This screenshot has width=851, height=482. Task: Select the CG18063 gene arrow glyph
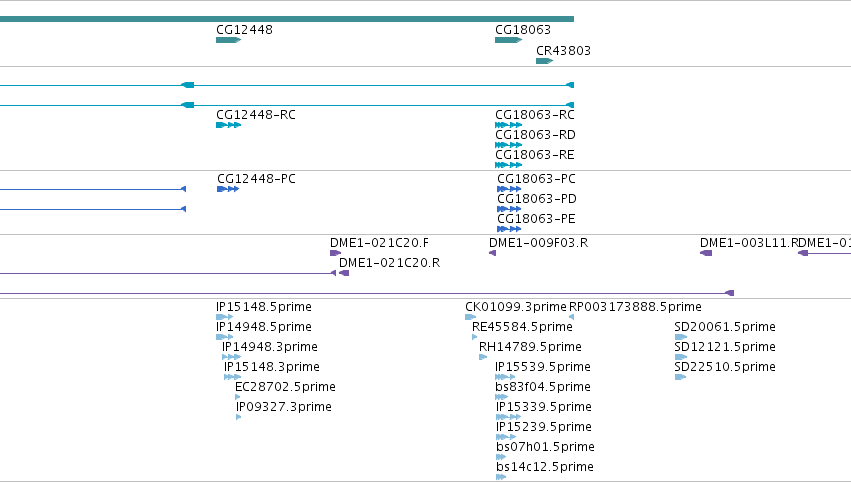pyautogui.click(x=509, y=40)
